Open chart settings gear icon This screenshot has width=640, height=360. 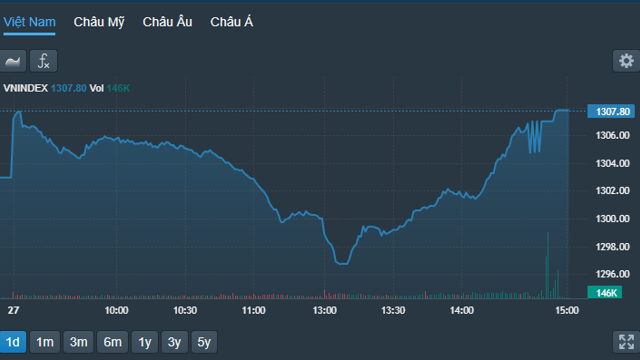[x=626, y=61]
